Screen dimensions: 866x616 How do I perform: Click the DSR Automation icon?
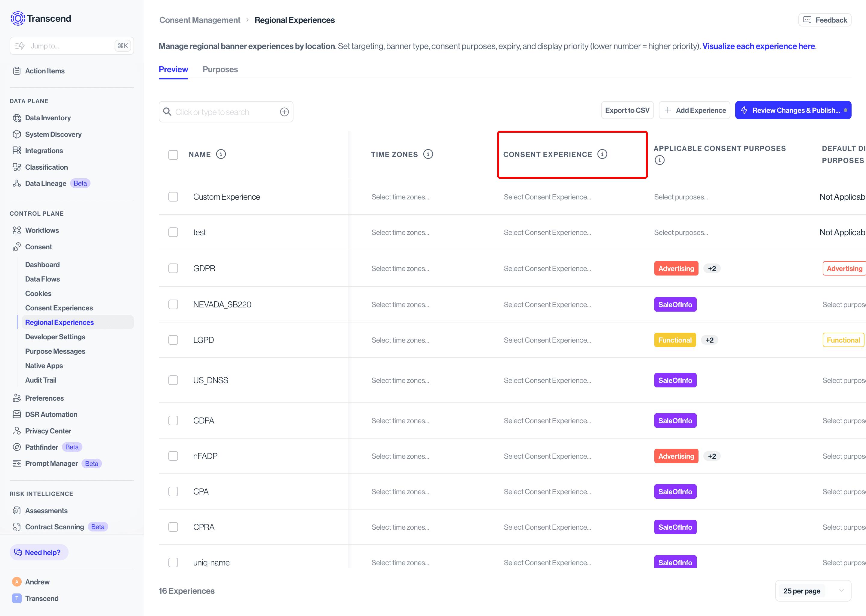17,414
